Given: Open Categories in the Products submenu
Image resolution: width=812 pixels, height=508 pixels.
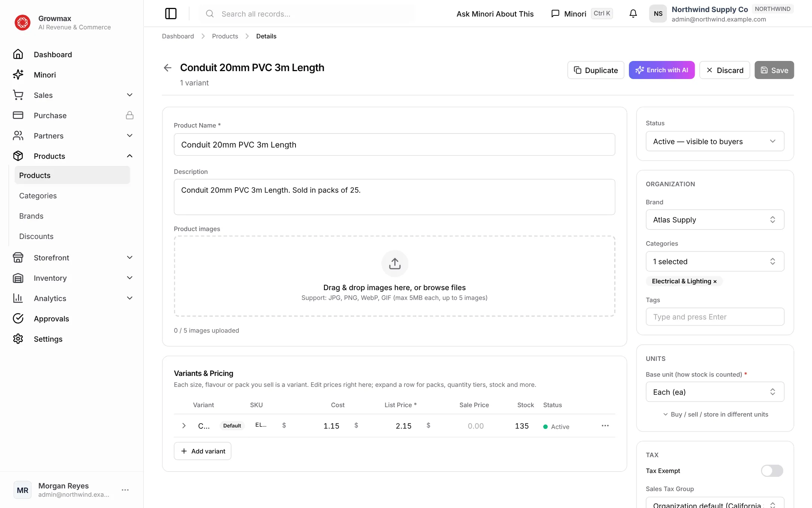Looking at the screenshot, I should pyautogui.click(x=72, y=196).
